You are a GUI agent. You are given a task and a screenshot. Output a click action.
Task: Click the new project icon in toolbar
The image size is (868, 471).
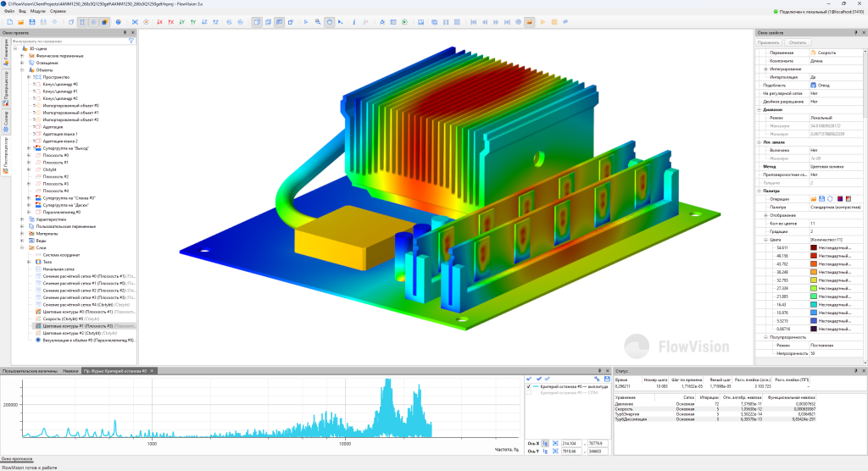9,22
